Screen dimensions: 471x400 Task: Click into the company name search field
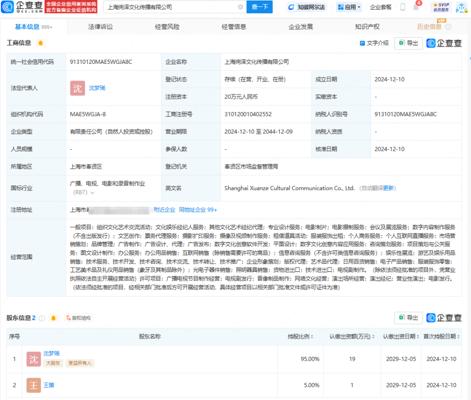coord(172,7)
